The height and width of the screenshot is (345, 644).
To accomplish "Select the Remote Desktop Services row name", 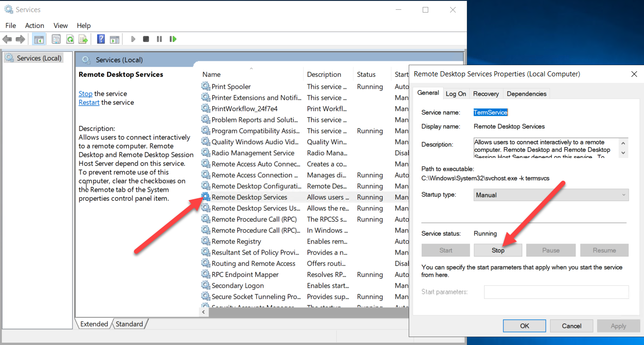I will (250, 197).
